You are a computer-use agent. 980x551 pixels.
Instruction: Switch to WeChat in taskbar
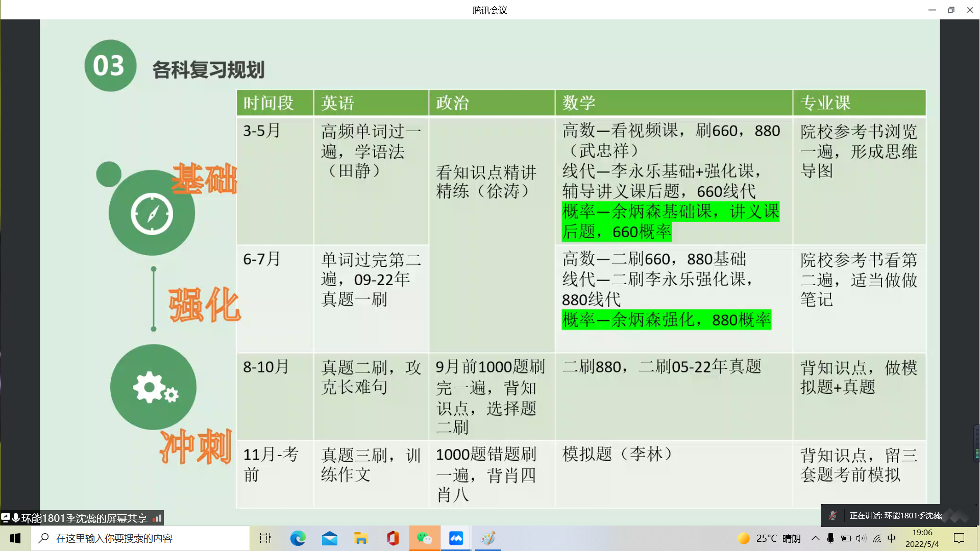click(x=424, y=538)
